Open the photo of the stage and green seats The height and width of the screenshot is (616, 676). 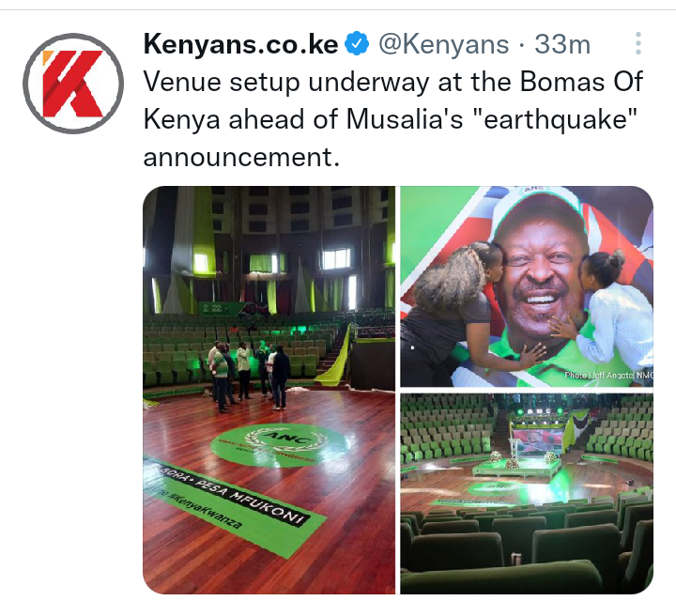tap(527, 494)
